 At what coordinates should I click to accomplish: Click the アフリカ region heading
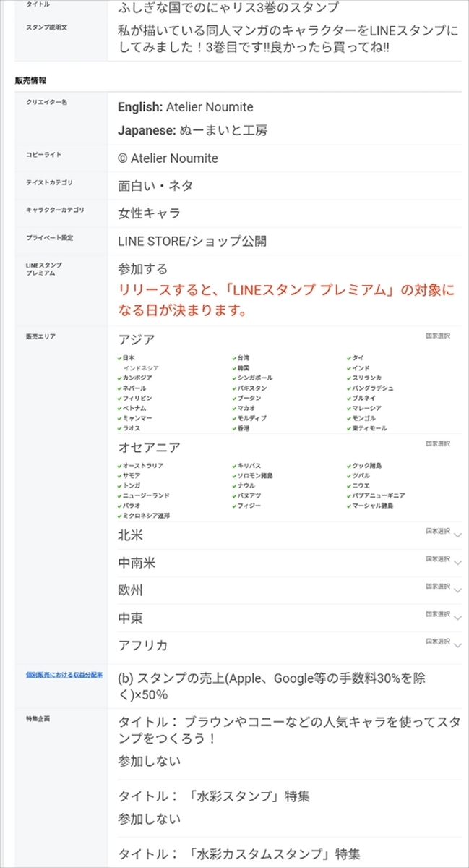pyautogui.click(x=143, y=645)
